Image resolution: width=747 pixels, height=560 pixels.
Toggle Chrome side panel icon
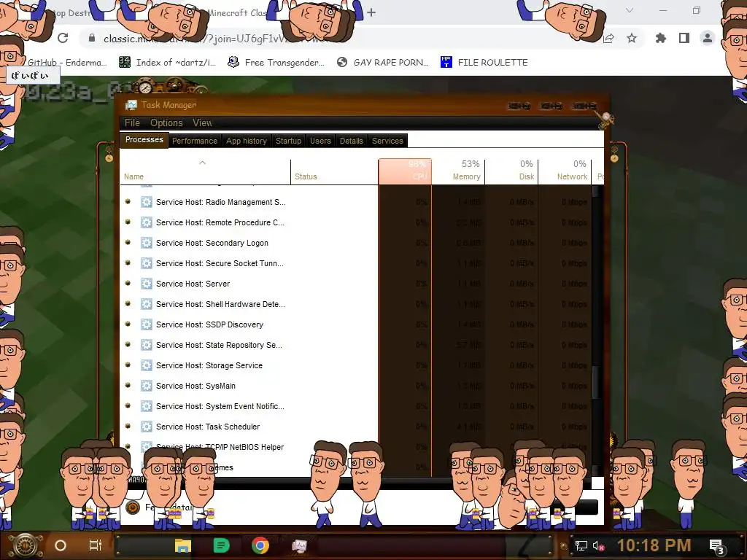pos(684,38)
